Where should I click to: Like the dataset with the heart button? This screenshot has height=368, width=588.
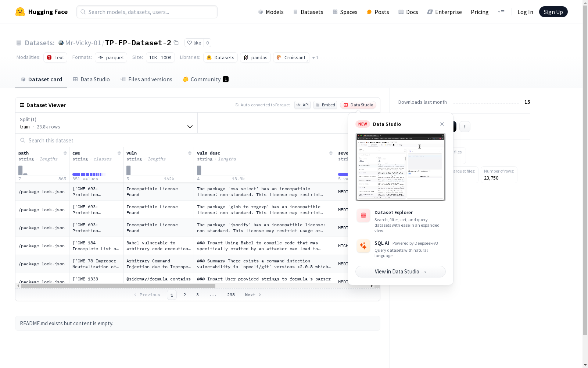coord(194,43)
